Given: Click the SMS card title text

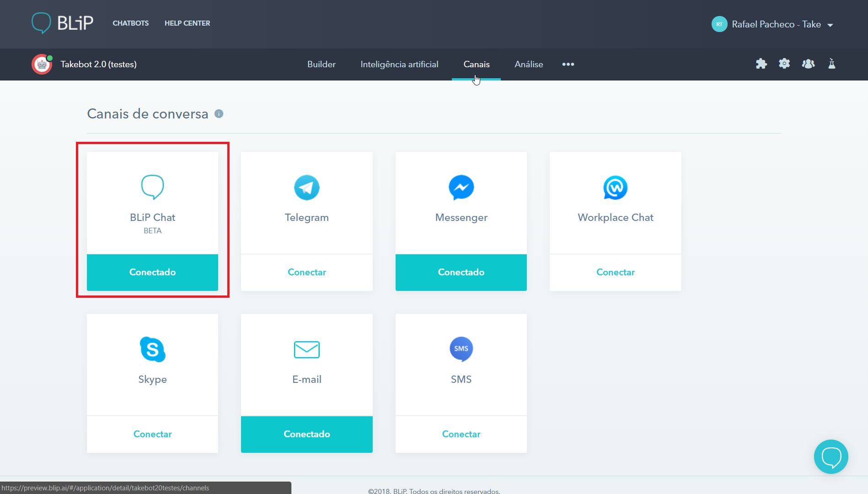Looking at the screenshot, I should pos(461,379).
